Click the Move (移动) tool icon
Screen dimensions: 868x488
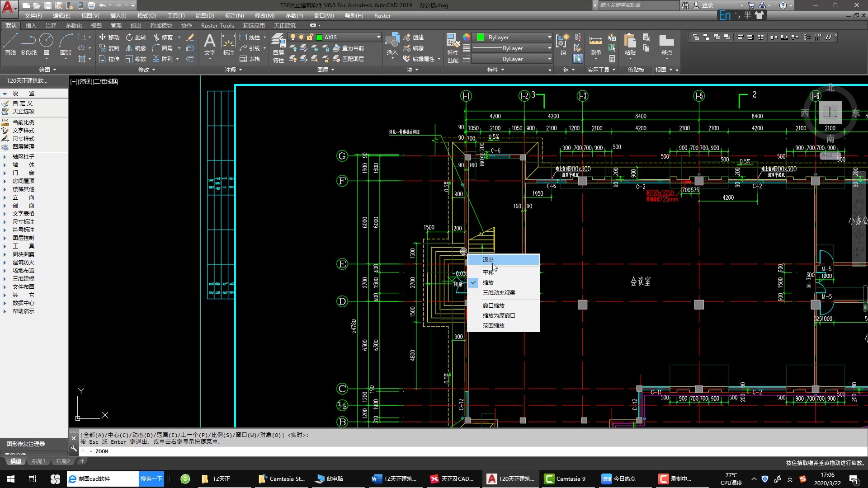tap(103, 37)
